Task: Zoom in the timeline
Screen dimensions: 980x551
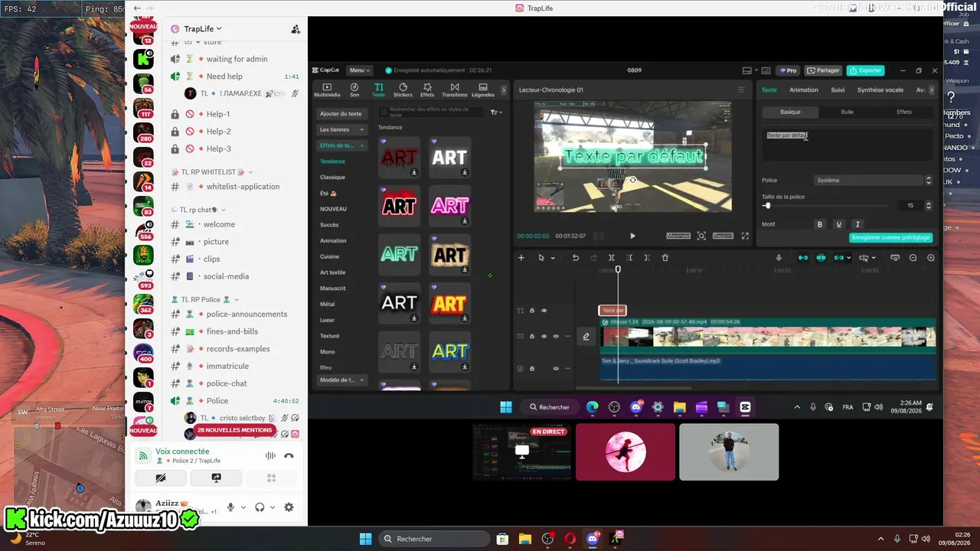Action: [931, 258]
